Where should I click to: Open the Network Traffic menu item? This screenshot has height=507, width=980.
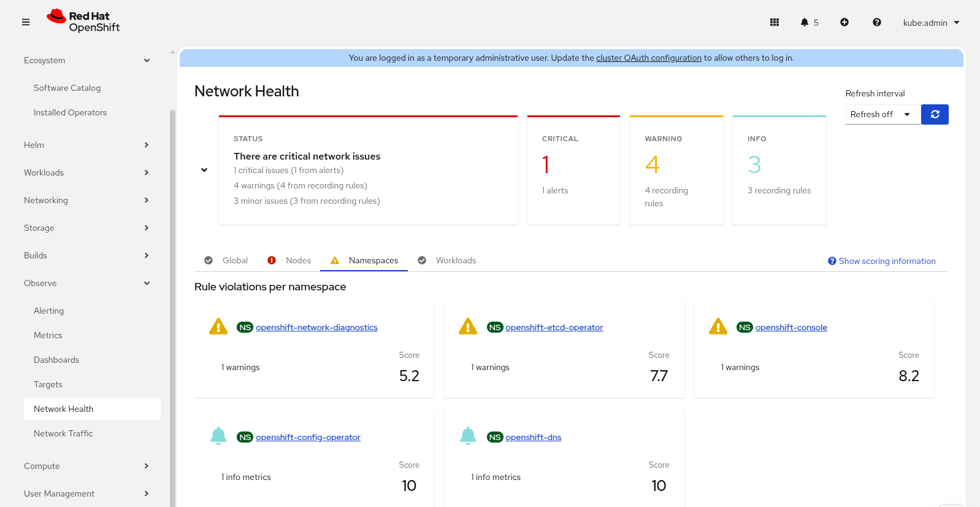[x=63, y=433]
